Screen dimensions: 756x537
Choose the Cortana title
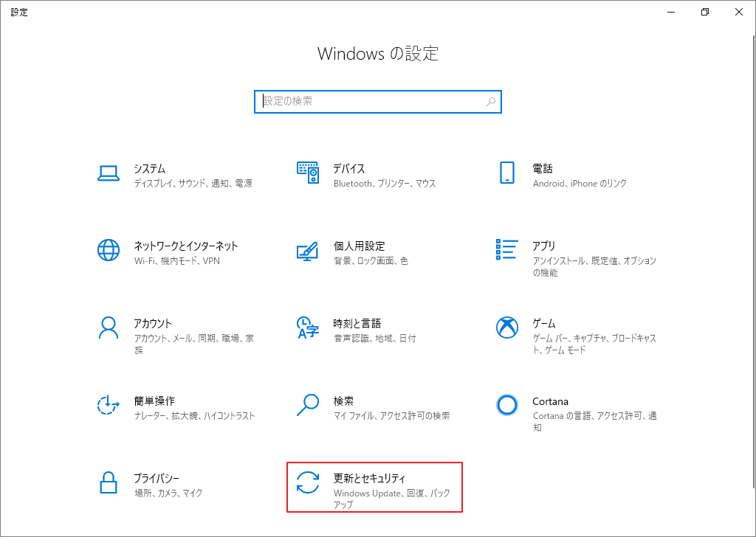coord(550,401)
